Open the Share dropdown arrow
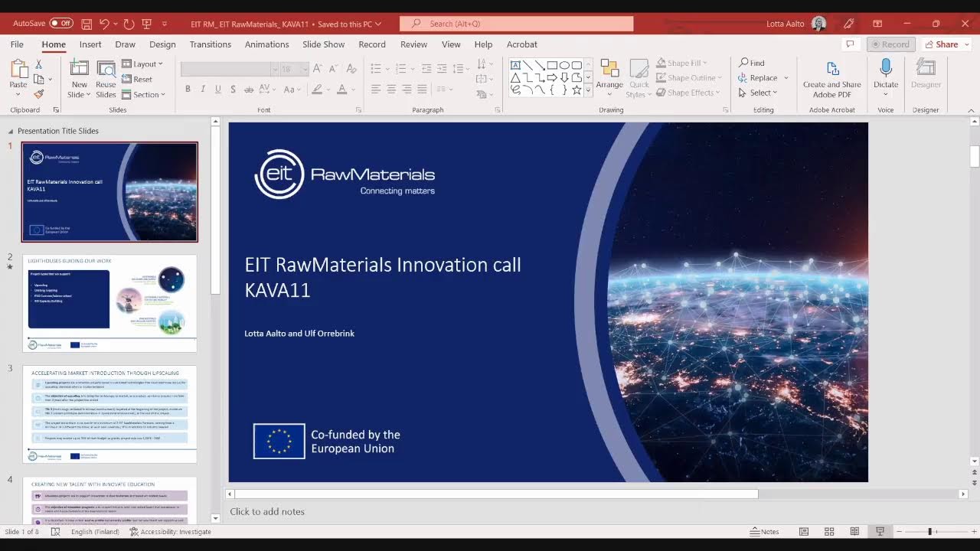This screenshot has width=980, height=551. [x=966, y=44]
